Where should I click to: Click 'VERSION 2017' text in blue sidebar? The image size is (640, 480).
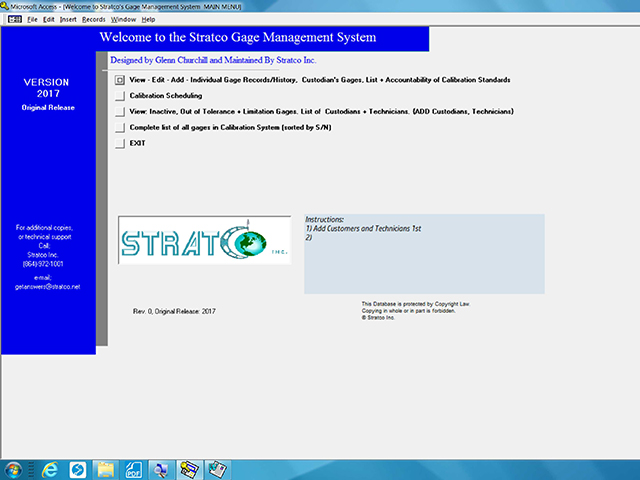point(47,88)
